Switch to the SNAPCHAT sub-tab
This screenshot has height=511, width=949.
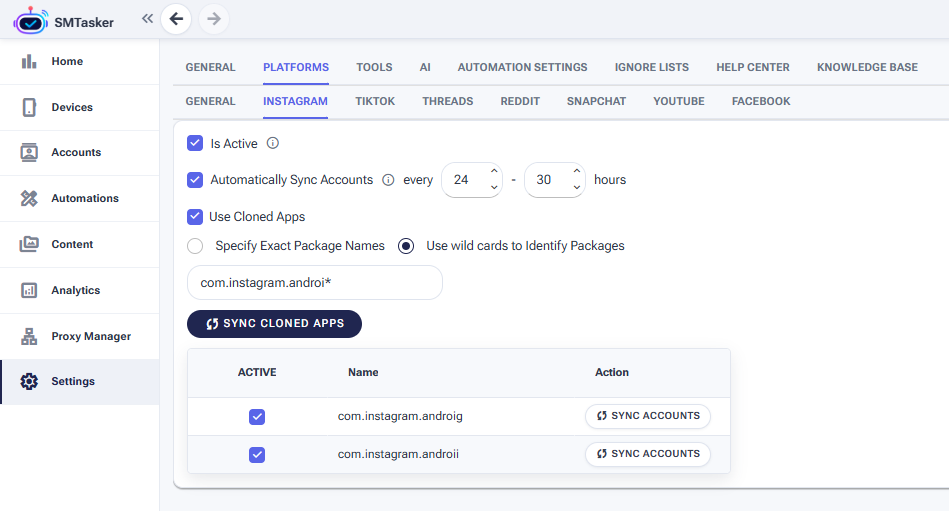click(596, 101)
